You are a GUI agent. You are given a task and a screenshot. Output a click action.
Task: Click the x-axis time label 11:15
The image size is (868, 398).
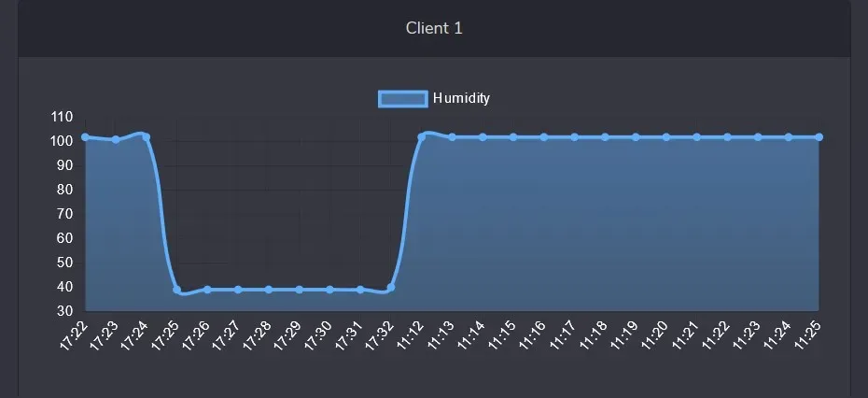501,334
